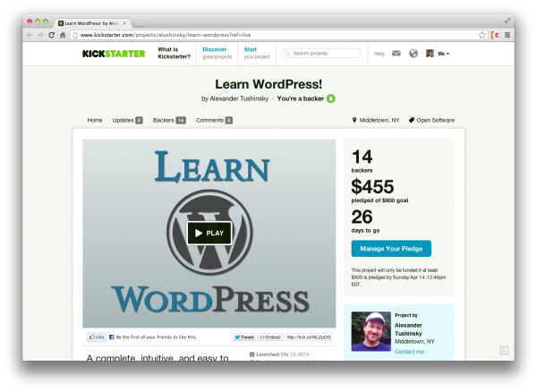Switch to the Updates tab

(127, 120)
